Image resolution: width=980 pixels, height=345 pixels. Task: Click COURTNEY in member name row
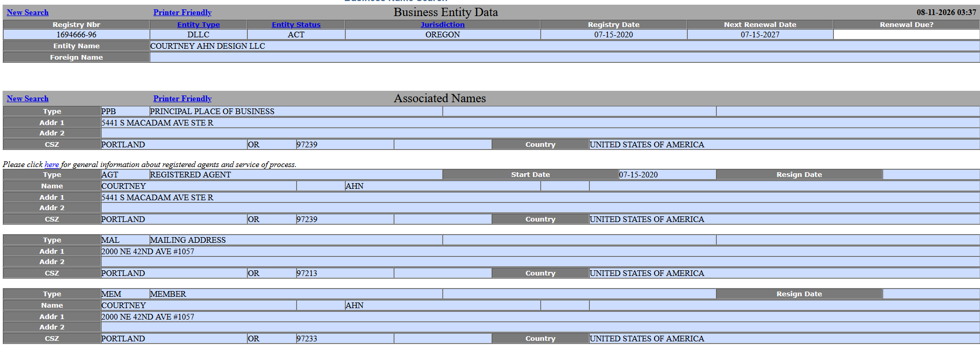[124, 306]
